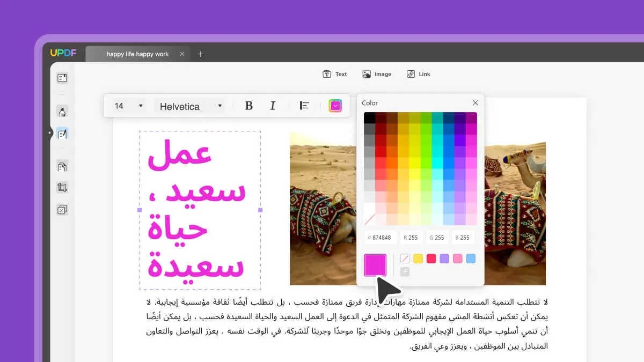
Task: Click the Text insertion button
Action: pos(335,73)
